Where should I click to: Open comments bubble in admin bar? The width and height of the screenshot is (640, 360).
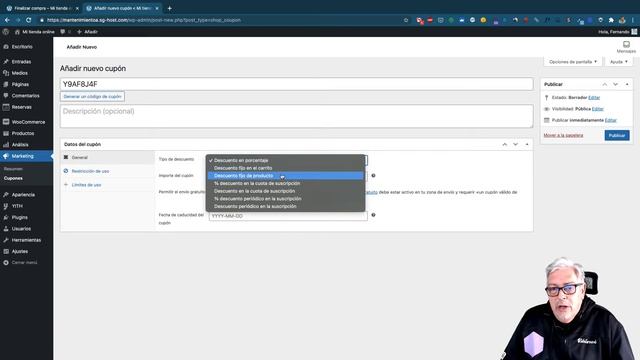point(65,31)
